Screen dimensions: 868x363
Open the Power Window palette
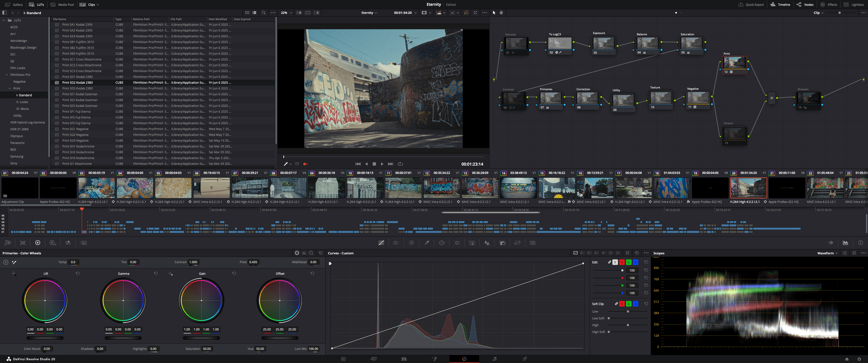[442, 243]
